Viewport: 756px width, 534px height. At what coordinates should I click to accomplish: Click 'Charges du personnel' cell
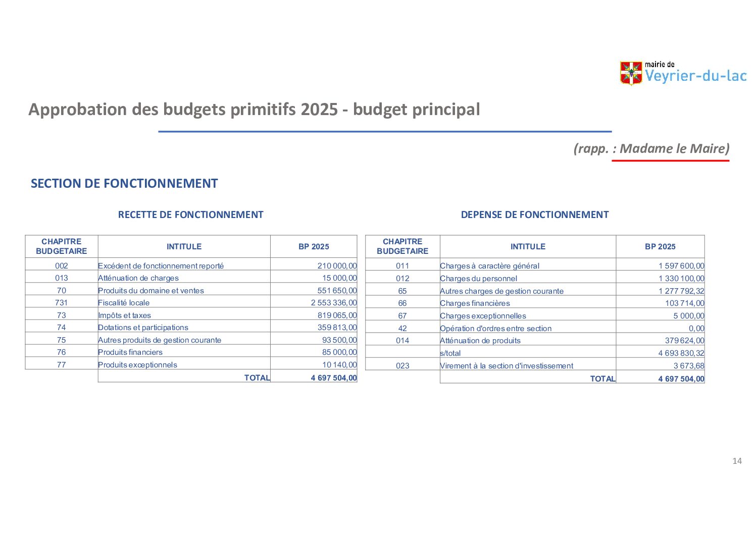point(478,279)
